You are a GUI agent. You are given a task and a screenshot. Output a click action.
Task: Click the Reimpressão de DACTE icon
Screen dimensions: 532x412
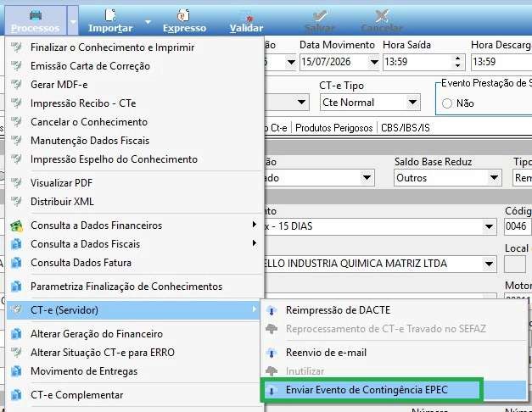pos(272,310)
